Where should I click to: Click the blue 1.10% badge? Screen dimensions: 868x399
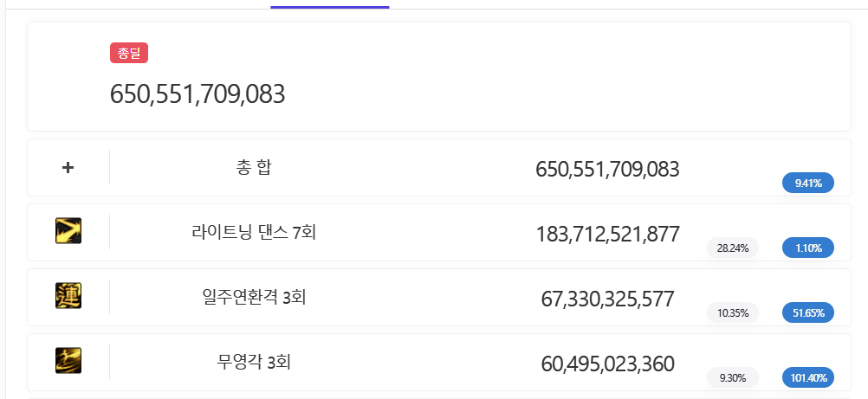(x=807, y=248)
